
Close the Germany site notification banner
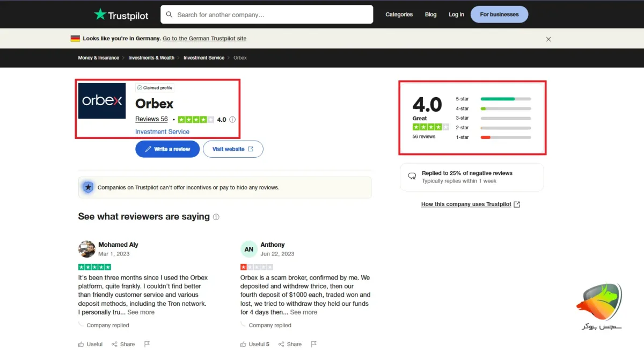[548, 39]
